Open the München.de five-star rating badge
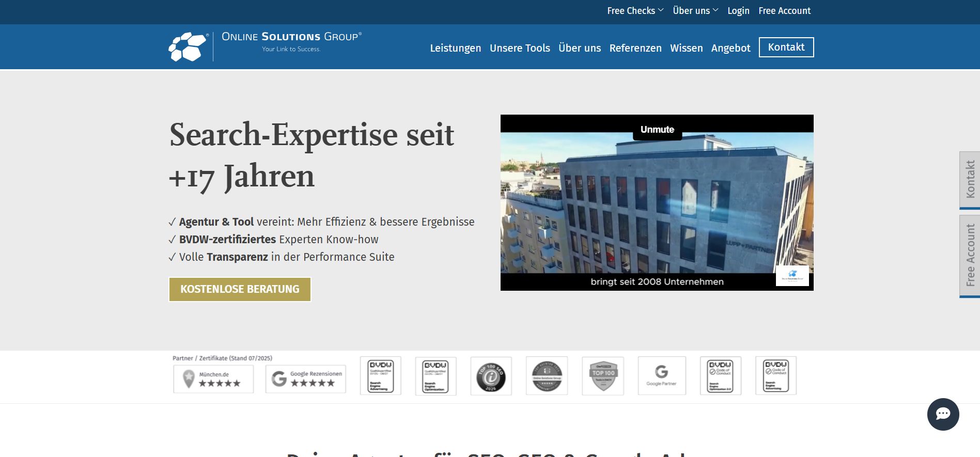The width and height of the screenshot is (980, 457). point(213,379)
